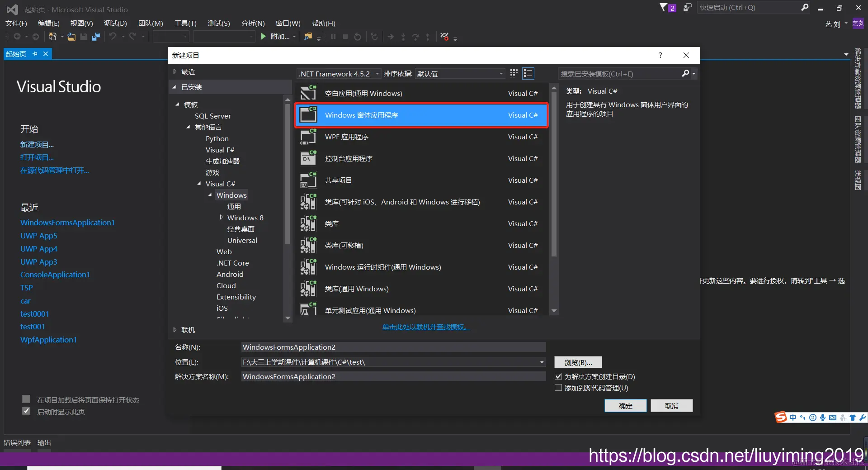Enable 添加到源代码管理 checkbox
Screen dimensions: 868x470
[558, 388]
